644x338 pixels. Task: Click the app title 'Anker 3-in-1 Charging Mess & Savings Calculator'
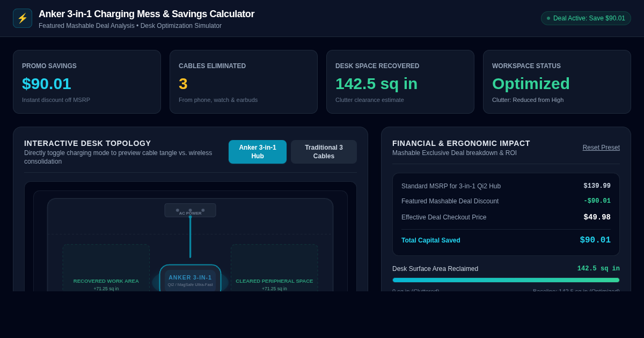click(x=147, y=14)
